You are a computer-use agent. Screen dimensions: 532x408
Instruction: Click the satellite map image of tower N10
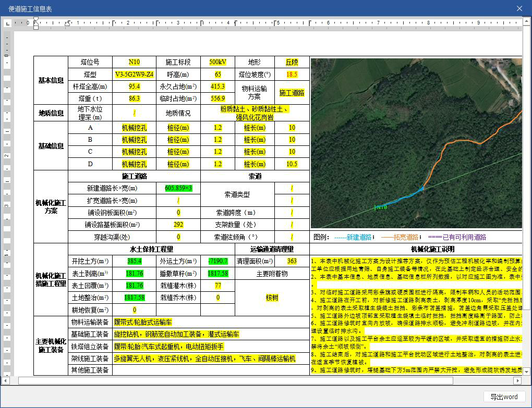(x=416, y=143)
